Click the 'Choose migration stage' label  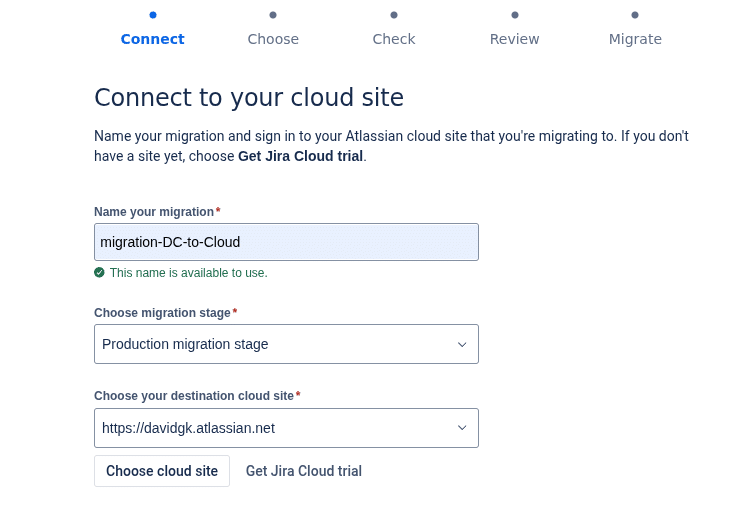[162, 313]
